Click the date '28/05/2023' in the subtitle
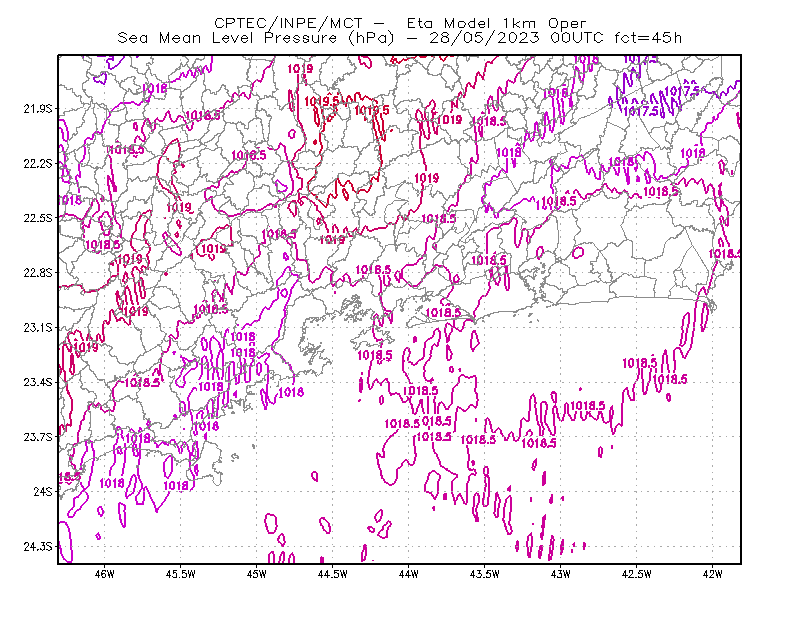800x618 pixels. click(484, 38)
